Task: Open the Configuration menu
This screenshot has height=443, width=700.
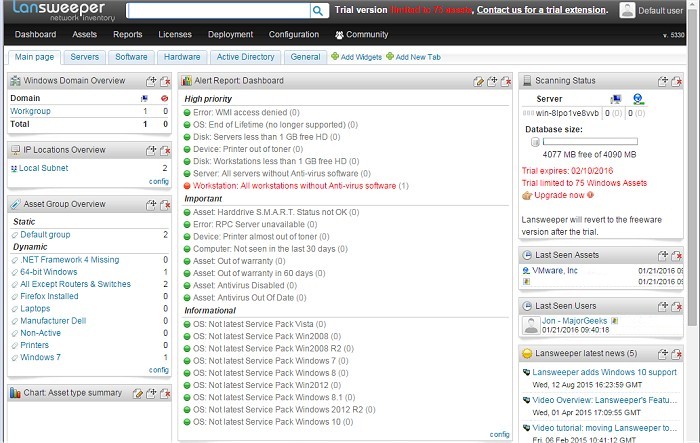Action: click(294, 34)
